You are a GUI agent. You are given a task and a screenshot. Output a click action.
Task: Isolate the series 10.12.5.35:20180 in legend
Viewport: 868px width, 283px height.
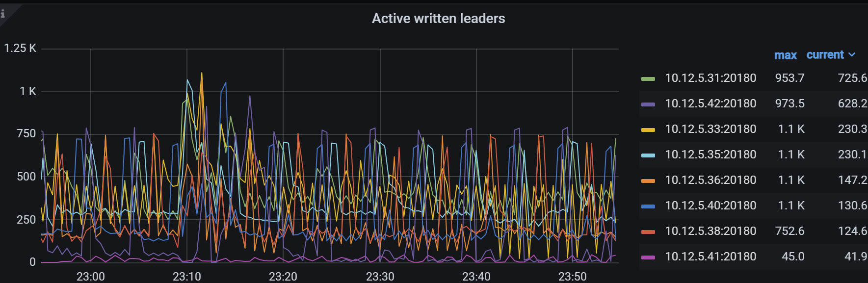[x=710, y=154]
